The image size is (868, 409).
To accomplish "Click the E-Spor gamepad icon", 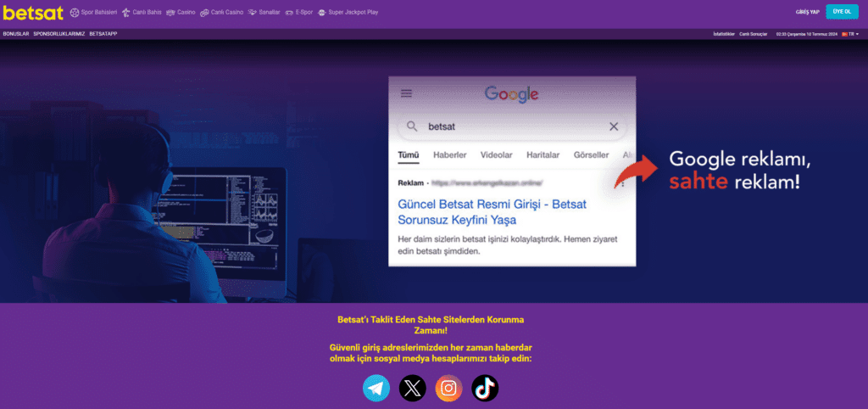I will pos(289,12).
